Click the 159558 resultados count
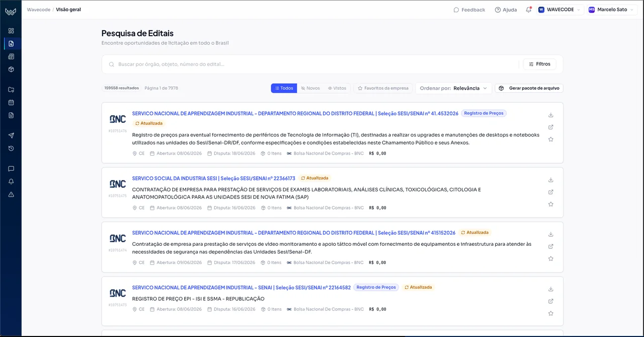This screenshot has height=337, width=644. [122, 88]
